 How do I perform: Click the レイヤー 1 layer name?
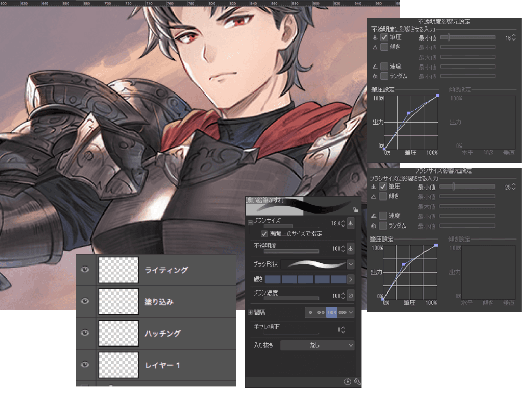pos(163,365)
